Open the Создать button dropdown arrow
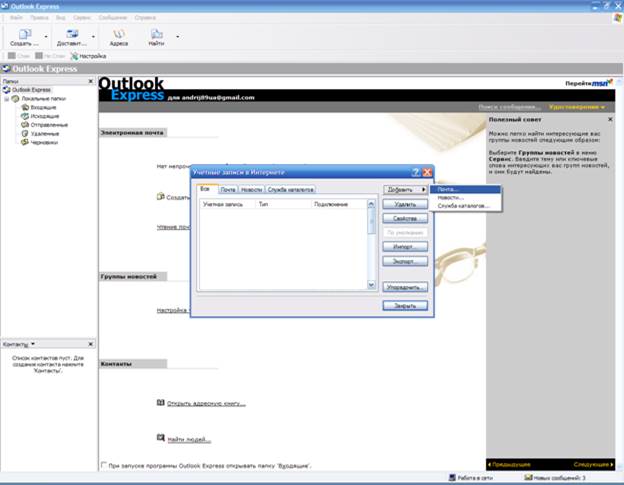 [46, 37]
